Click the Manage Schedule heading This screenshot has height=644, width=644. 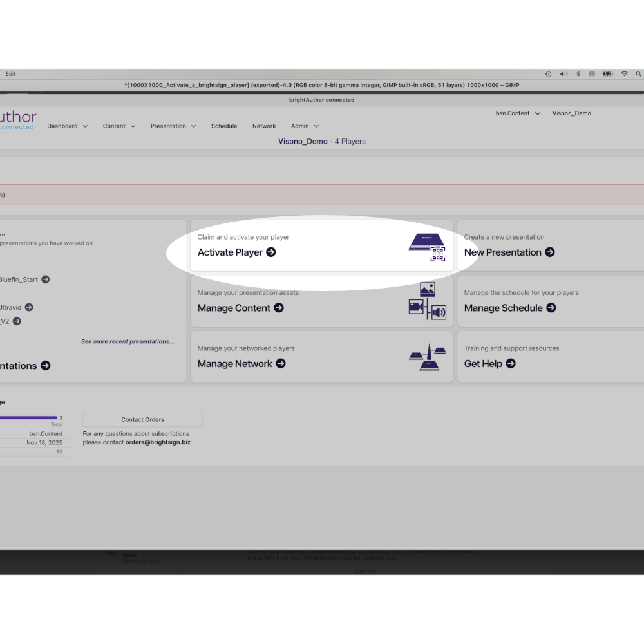point(504,308)
